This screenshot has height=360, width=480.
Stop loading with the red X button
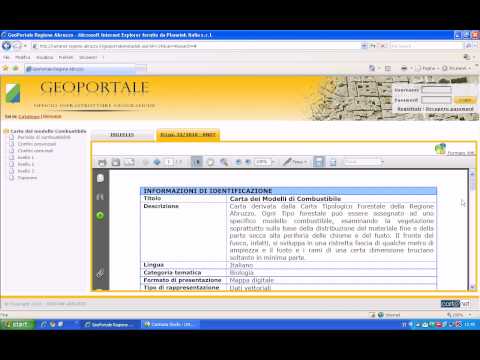(382, 46)
